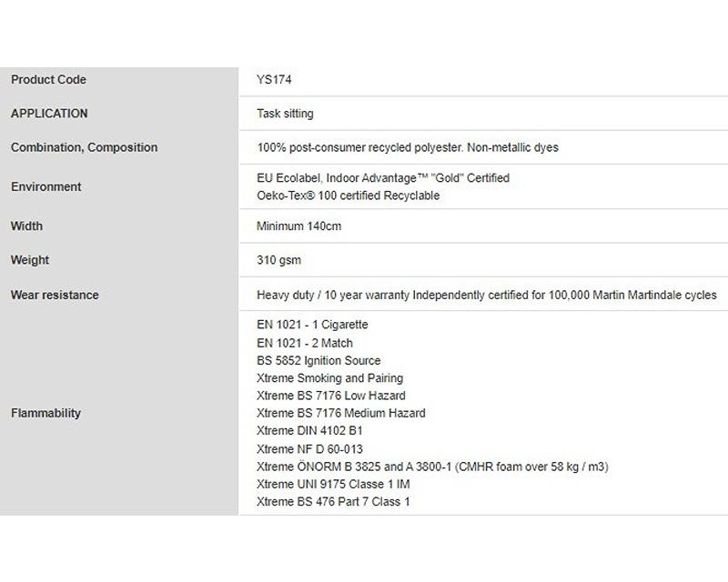Select the 310 gsm value
This screenshot has height=582, width=728.
(279, 260)
